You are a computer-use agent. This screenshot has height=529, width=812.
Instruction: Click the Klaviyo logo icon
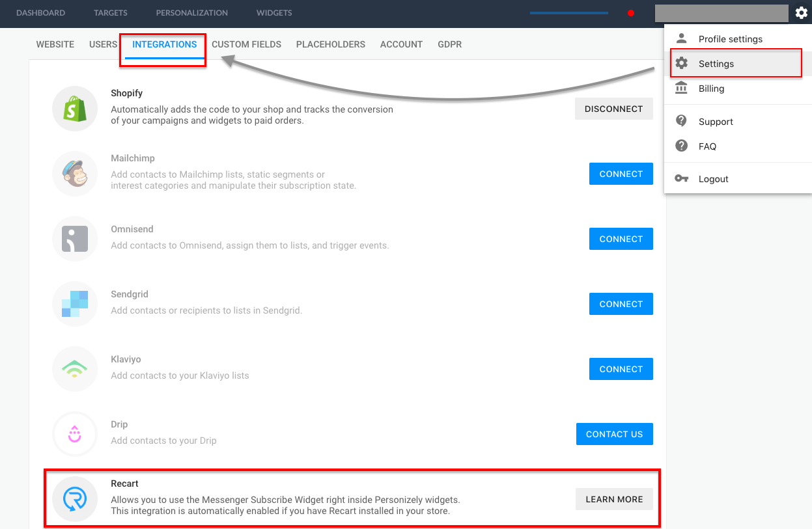tap(75, 369)
